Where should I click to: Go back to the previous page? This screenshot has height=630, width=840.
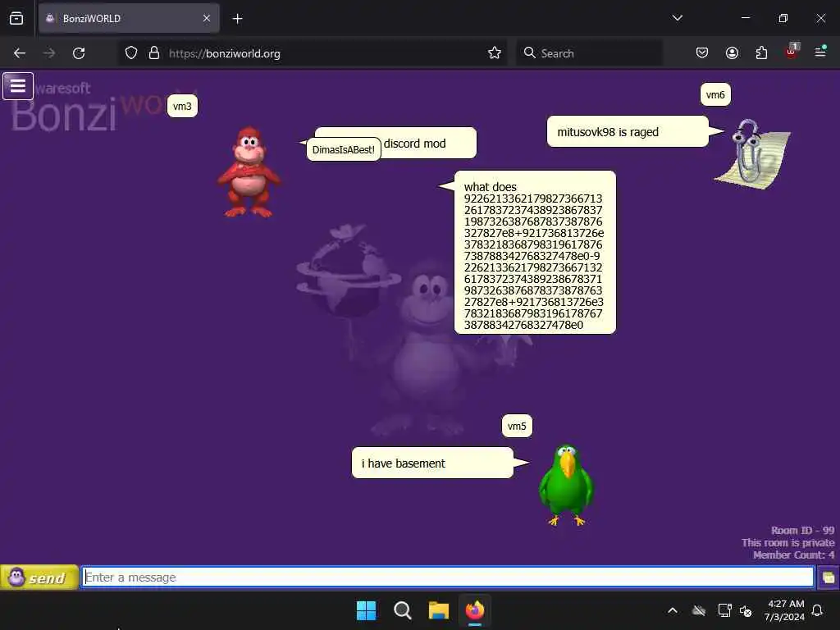pos(20,53)
